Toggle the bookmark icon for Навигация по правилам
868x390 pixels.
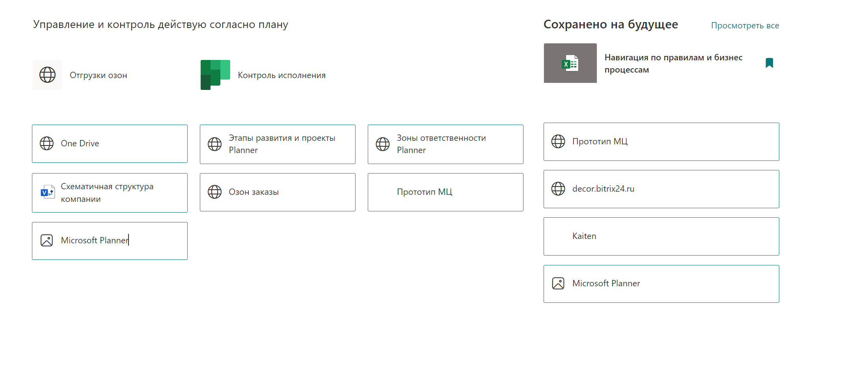click(769, 63)
